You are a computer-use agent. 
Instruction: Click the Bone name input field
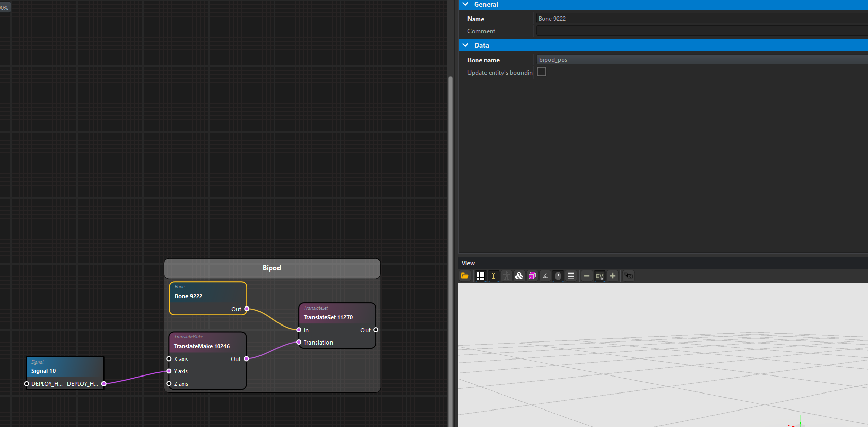click(700, 60)
